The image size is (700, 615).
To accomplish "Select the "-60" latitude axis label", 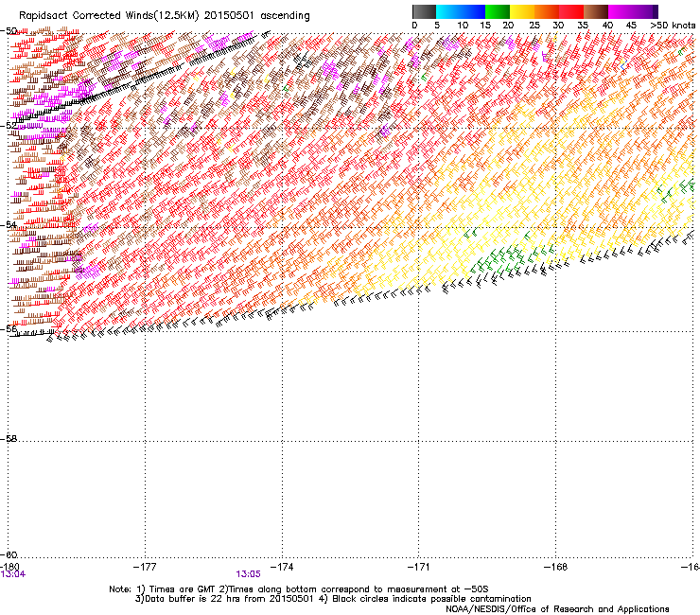I will [x=9, y=554].
